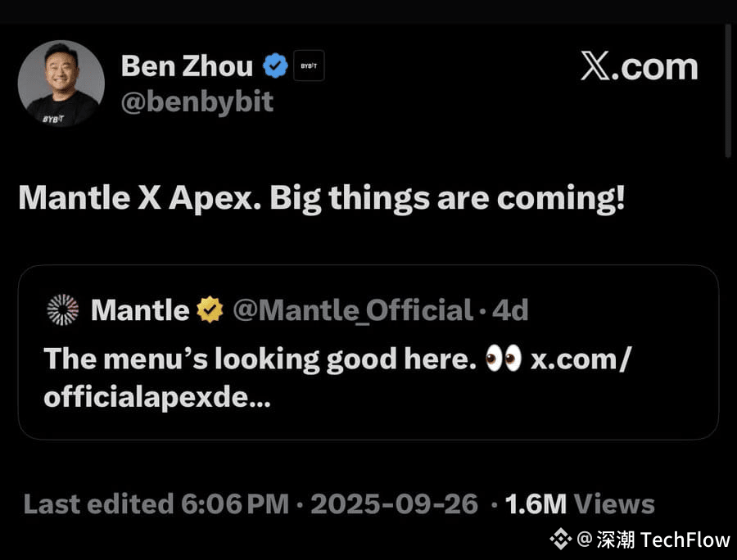The width and height of the screenshot is (737, 560).
Task: Open the Mantle account name
Action: [x=140, y=310]
